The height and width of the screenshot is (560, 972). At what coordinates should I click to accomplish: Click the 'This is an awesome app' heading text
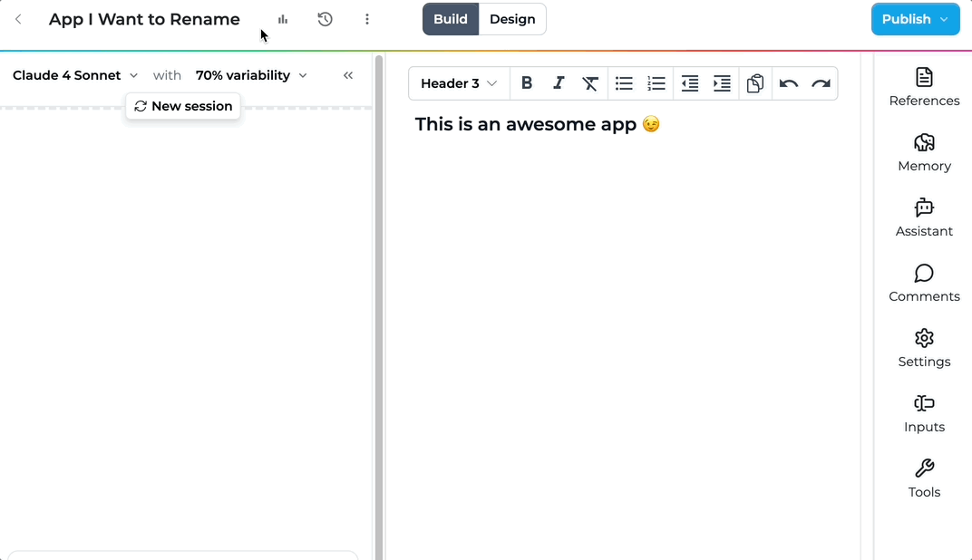point(526,124)
